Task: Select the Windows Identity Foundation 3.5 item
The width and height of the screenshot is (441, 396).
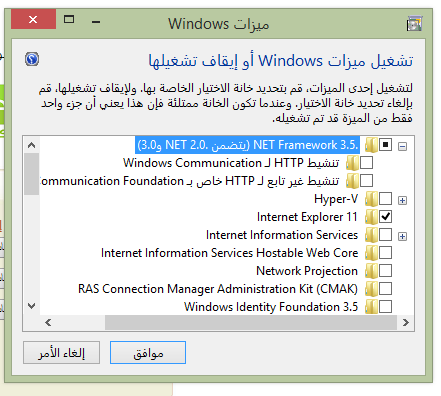Action: pos(271,307)
